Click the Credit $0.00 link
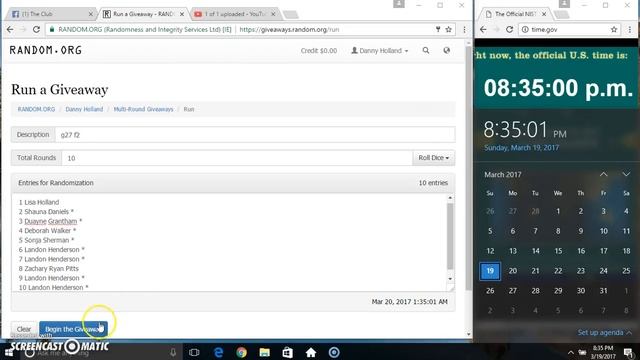The image size is (640, 360). point(319,51)
